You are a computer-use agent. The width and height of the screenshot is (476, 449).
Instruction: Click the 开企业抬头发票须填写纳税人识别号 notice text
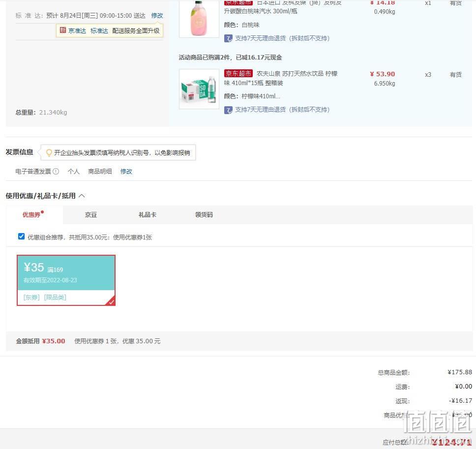point(122,153)
